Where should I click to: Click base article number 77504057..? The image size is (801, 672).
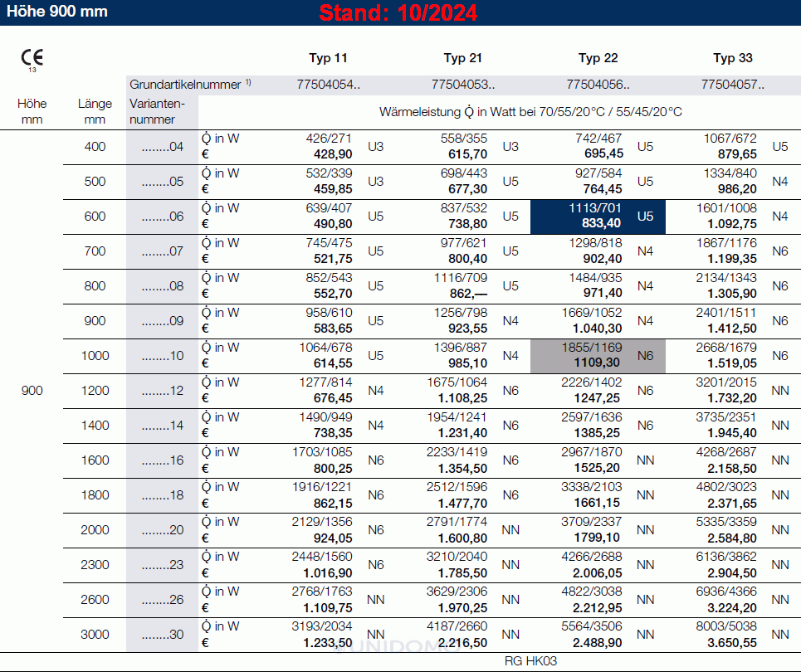pos(733,84)
